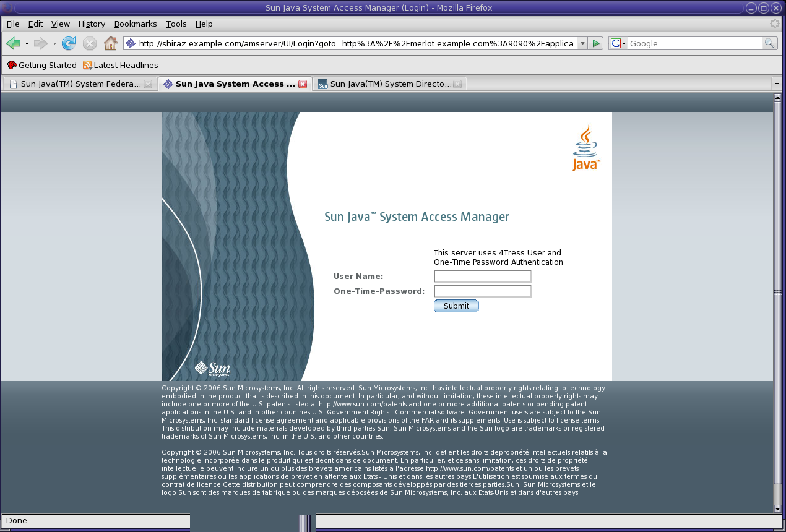Click the Done status bar text

click(x=17, y=521)
